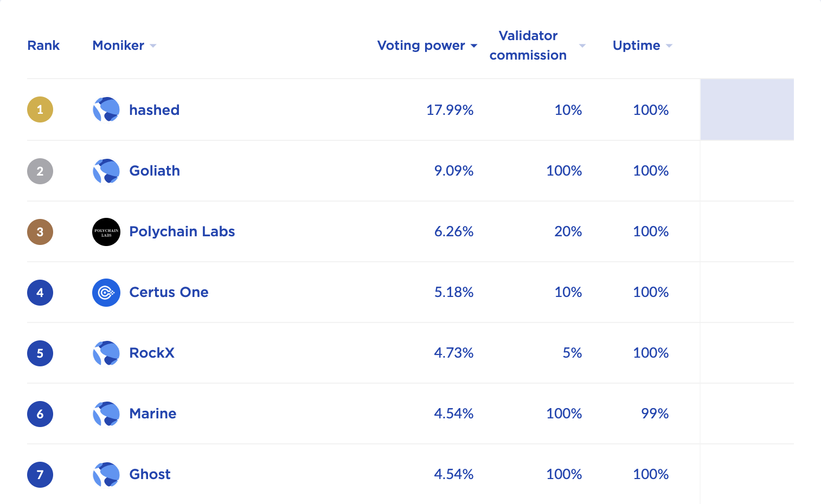Image resolution: width=821 pixels, height=504 pixels.
Task: Click the Ghost validator avatar icon
Action: pyautogui.click(x=106, y=475)
